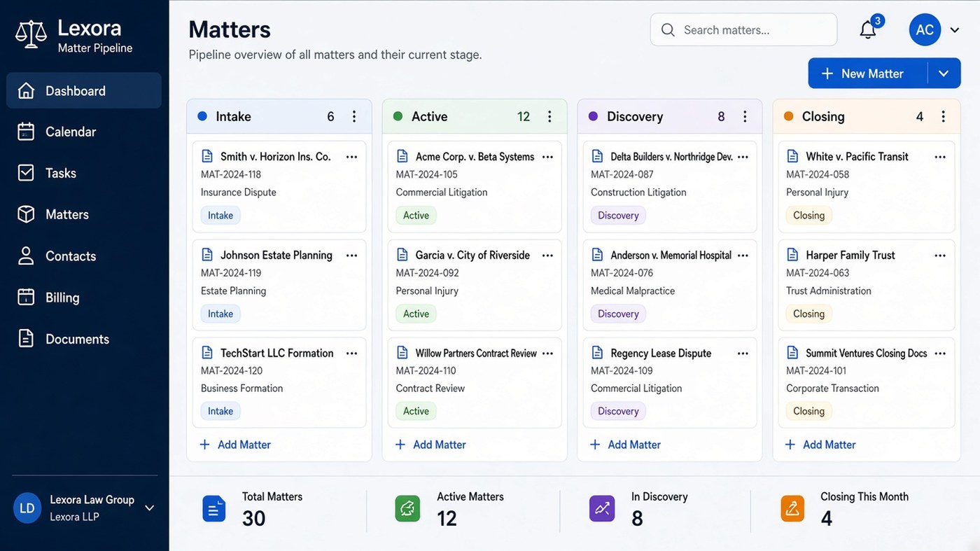The width and height of the screenshot is (980, 551).
Task: Click Discovery tag on Delta Builders card
Action: click(618, 216)
